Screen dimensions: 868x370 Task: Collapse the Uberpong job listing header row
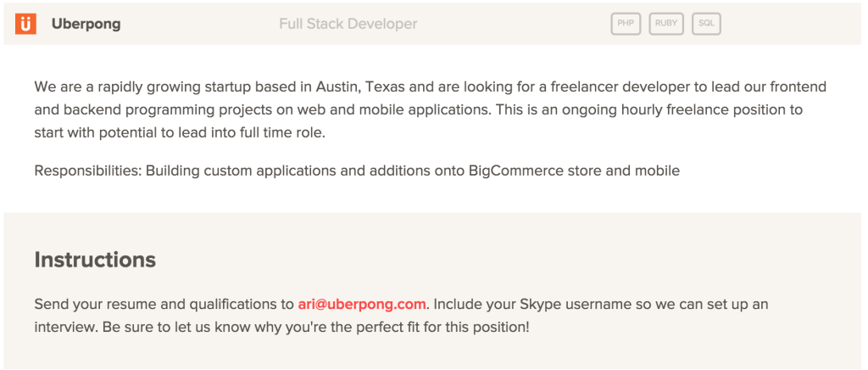(434, 24)
